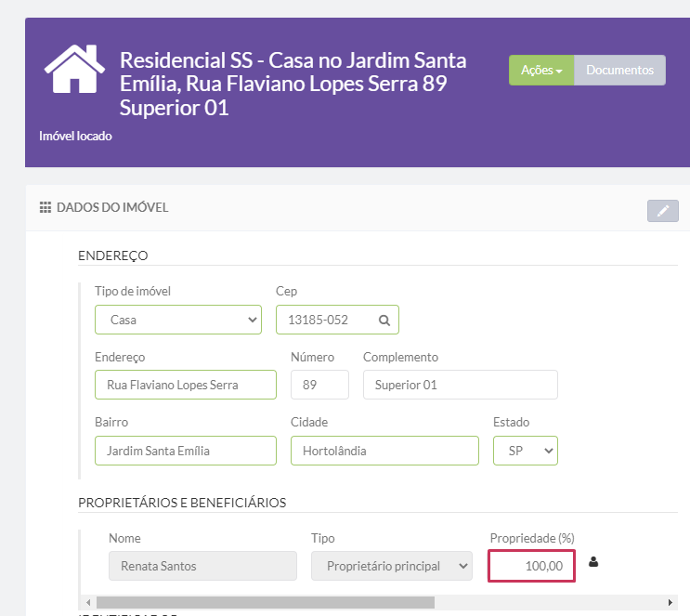Image resolution: width=690 pixels, height=616 pixels.
Task: Click the horizontal scrollbar right arrow
Action: tap(670, 602)
